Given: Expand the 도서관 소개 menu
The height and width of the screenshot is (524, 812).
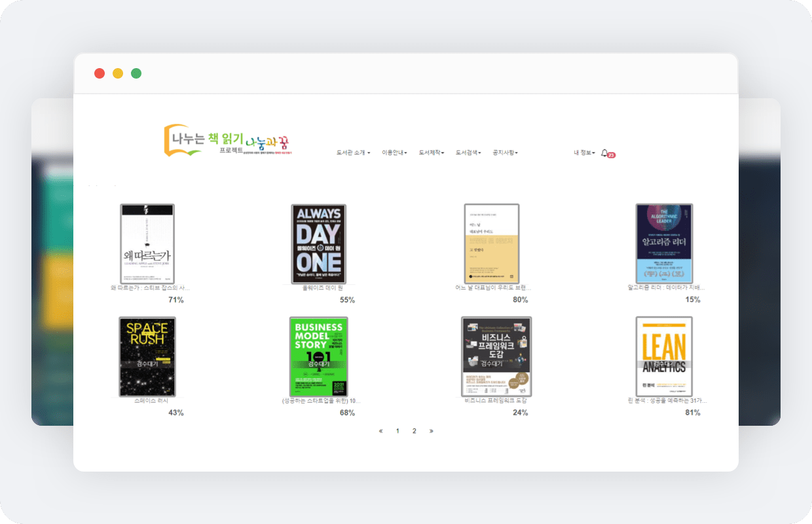Looking at the screenshot, I should pyautogui.click(x=353, y=153).
